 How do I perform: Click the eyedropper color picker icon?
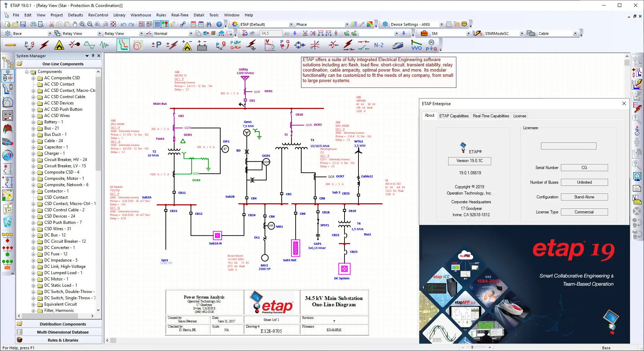point(362,24)
